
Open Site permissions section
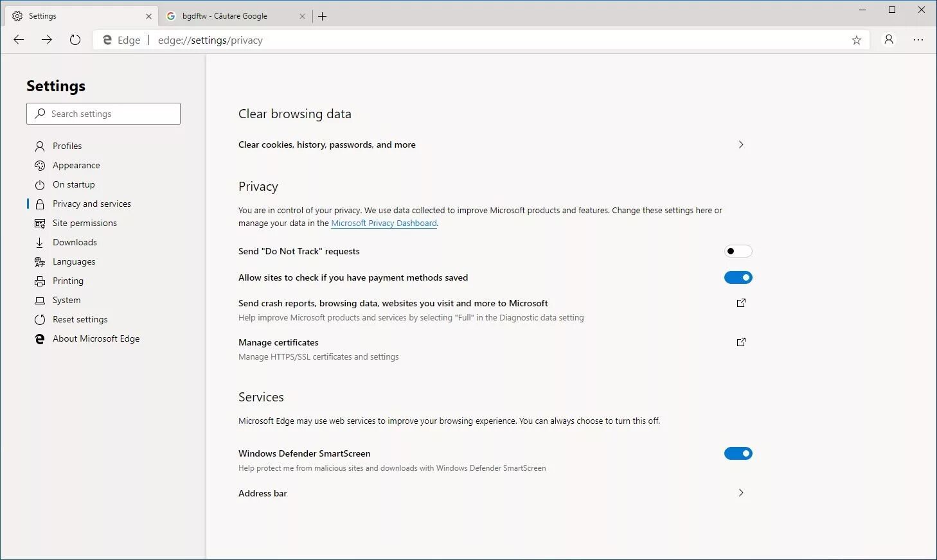click(85, 223)
